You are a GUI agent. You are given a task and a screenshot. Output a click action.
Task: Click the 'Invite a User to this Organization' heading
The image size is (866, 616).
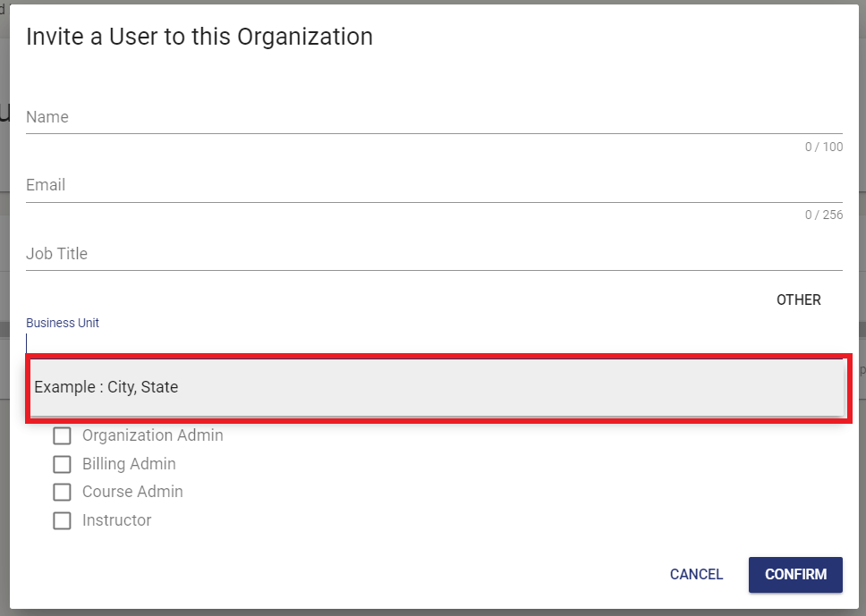click(x=200, y=37)
